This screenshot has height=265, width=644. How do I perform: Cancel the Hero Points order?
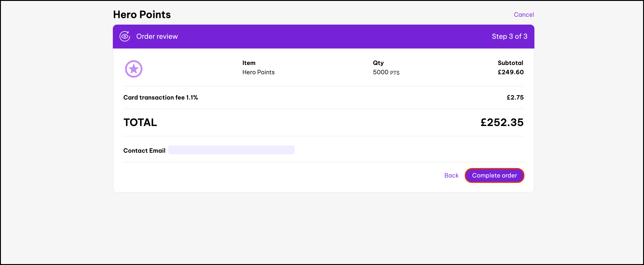524,14
